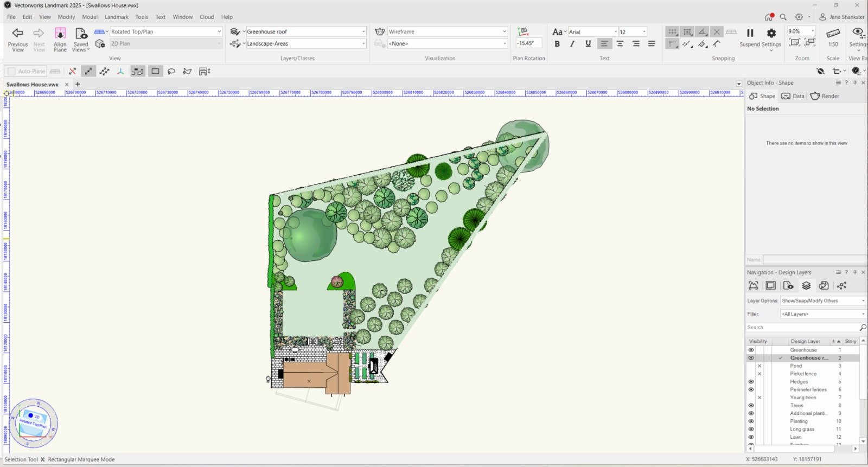Click the layer Search input field
This screenshot has height=467, width=868.
pos(802,328)
